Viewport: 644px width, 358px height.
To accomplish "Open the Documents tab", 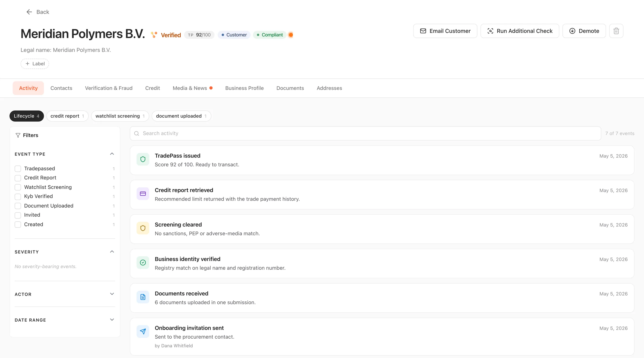I will point(290,88).
